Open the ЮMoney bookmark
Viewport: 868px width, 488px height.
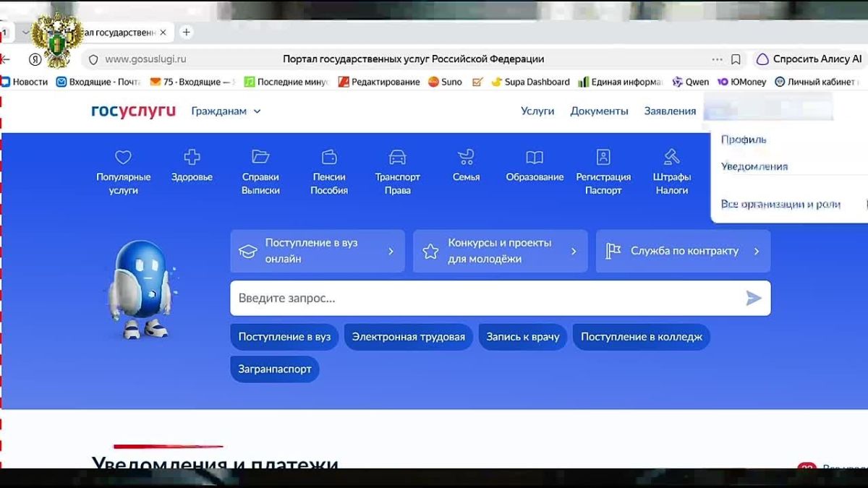click(x=742, y=82)
